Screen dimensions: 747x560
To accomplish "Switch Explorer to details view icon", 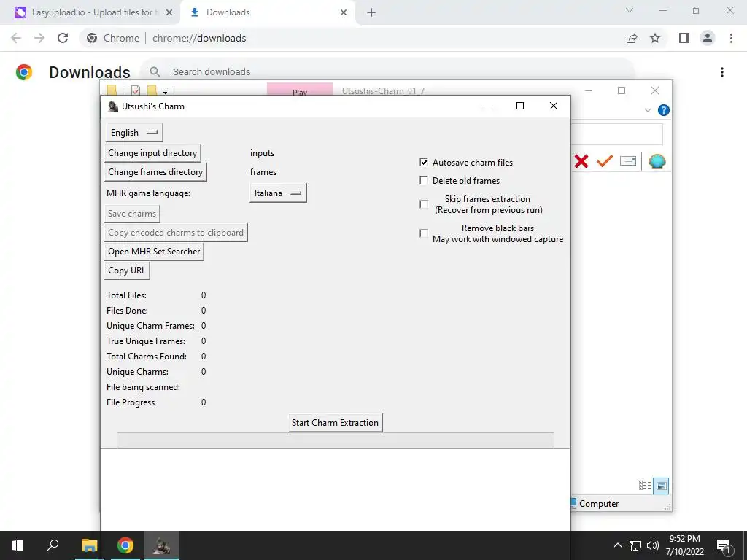I will 645,485.
